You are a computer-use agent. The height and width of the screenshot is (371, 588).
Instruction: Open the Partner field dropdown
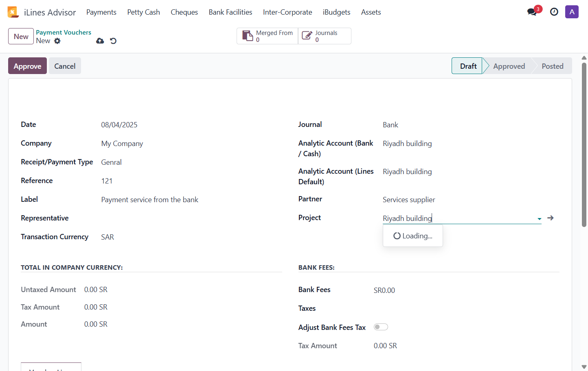tap(462, 200)
